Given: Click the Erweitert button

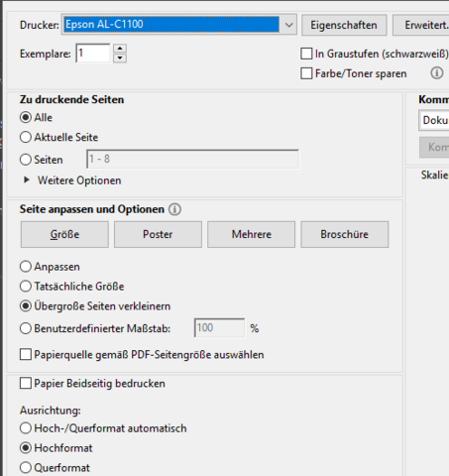Looking at the screenshot, I should (x=420, y=25).
